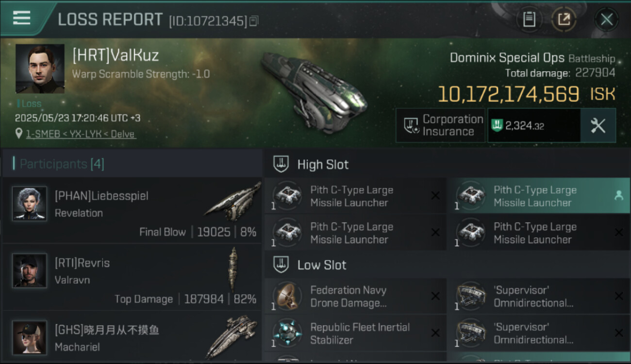Select the Machariel pilot portrait
The image size is (631, 364).
tap(30, 337)
